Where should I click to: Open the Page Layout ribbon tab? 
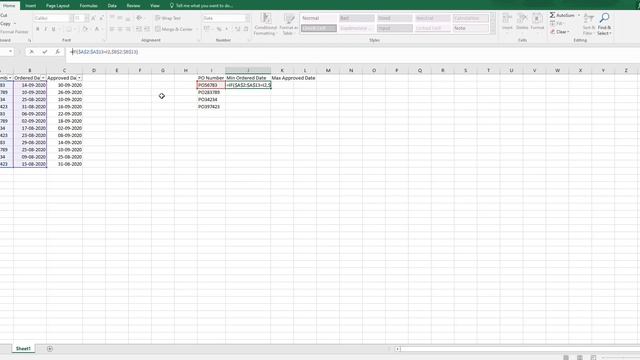pos(58,6)
